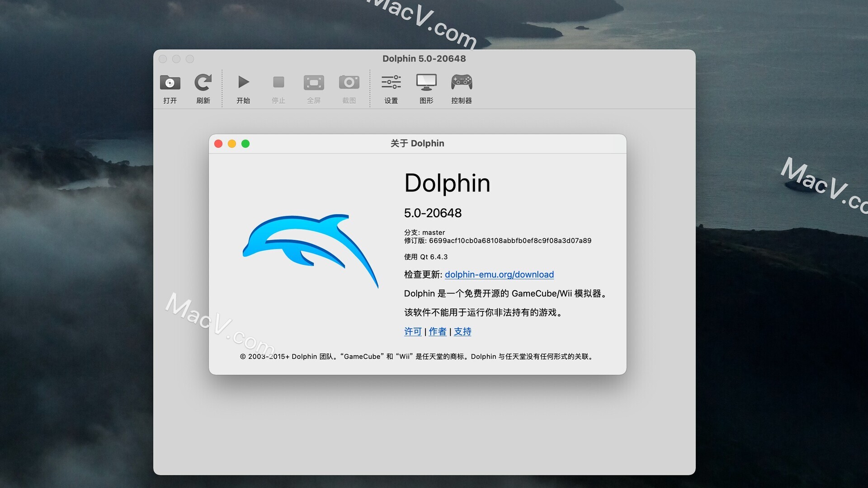Open Settings (设置) sliders icon

click(391, 82)
